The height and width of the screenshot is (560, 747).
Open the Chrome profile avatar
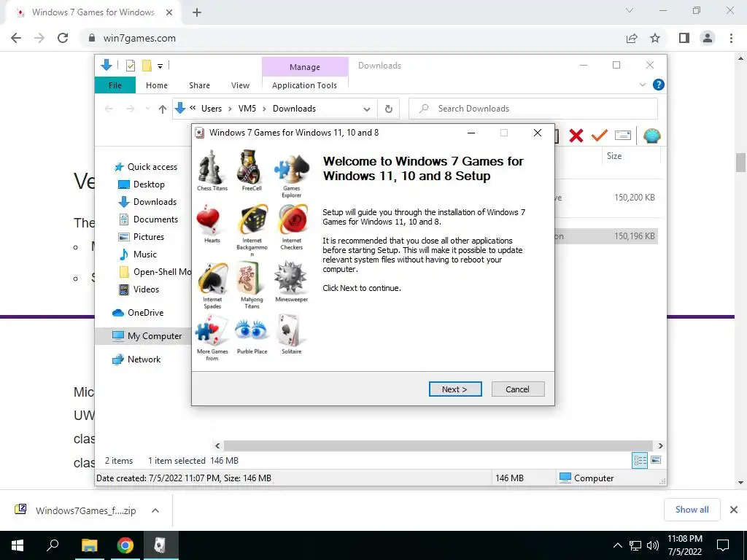click(708, 38)
